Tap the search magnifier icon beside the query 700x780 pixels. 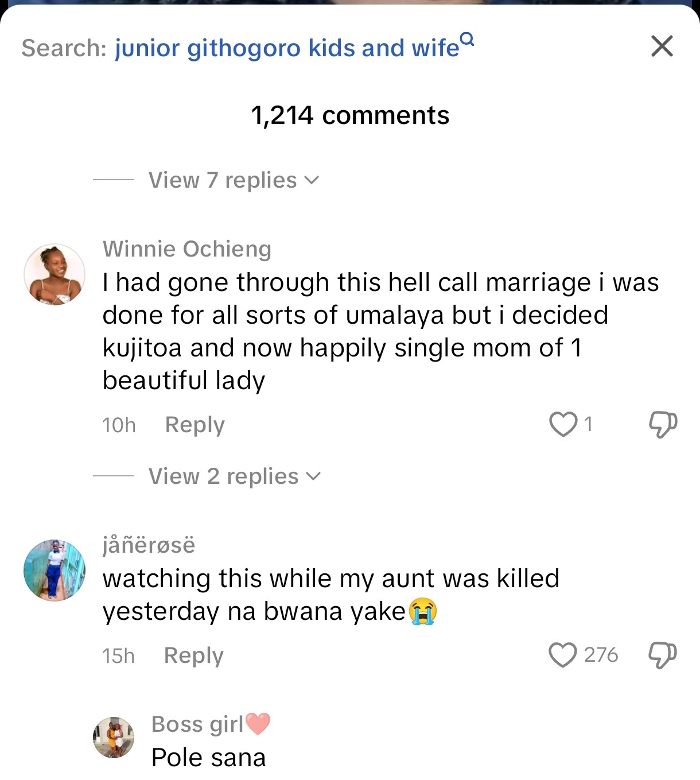468,39
